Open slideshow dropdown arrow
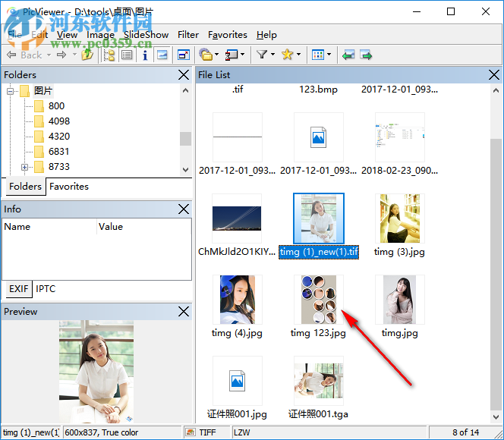Screen dimensions: 504x440 (243, 55)
